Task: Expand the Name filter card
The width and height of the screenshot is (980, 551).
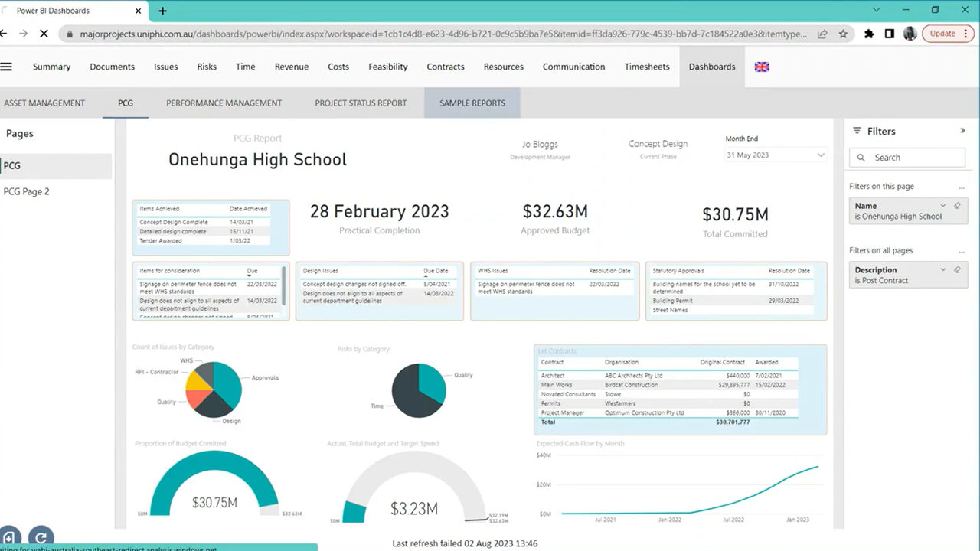Action: 942,205
